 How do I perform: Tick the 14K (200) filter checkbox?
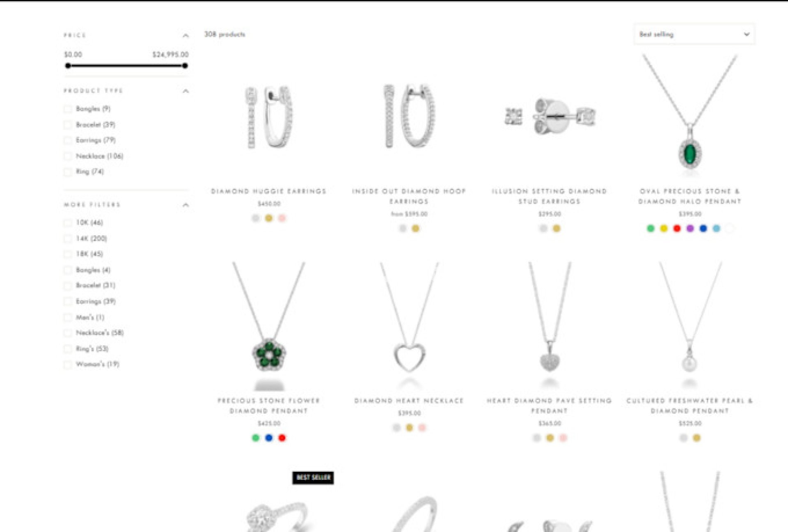68,238
